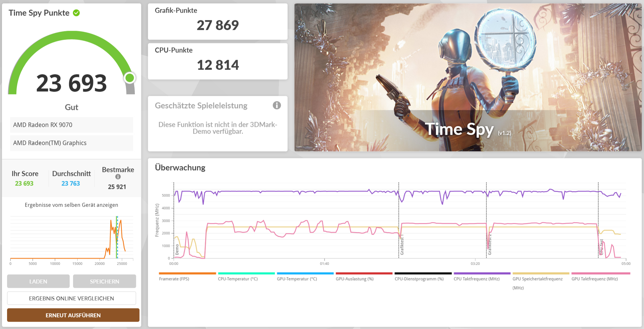
Task: Toggle Framerate (FPS) legend swatch
Action: 187,273
